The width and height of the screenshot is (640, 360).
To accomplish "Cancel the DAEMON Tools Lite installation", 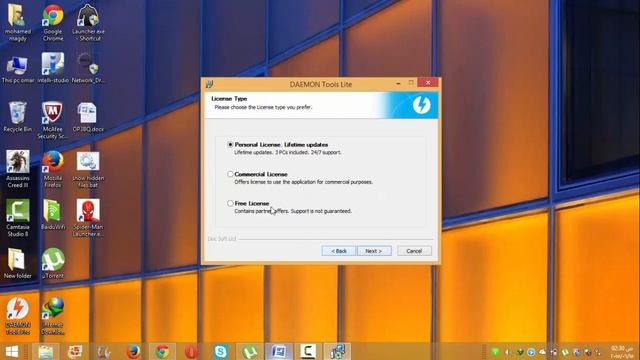I will [x=414, y=251].
